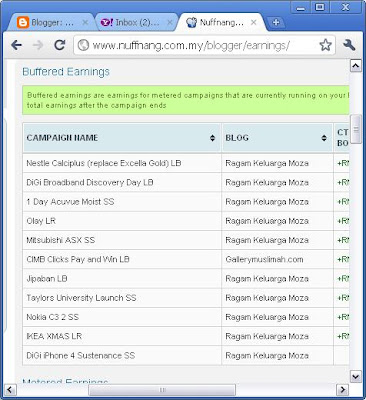The width and height of the screenshot is (366, 400).
Task: Click the green buffered earnings info notice
Action: pyautogui.click(x=186, y=100)
